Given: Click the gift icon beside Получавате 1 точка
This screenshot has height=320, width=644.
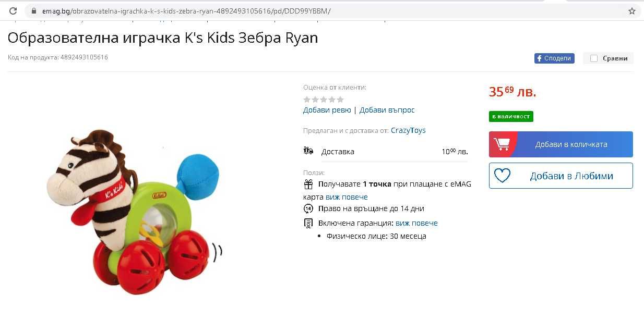Looking at the screenshot, I should point(308,184).
